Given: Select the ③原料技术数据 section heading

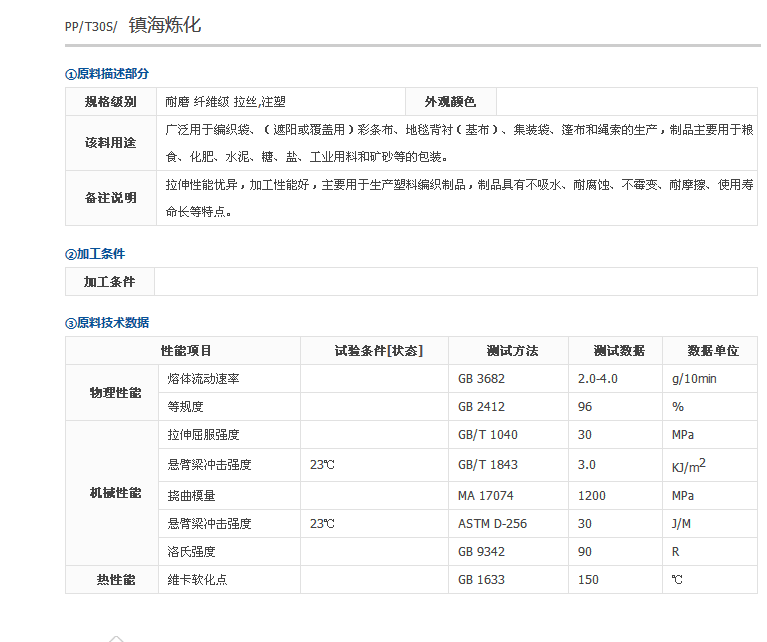Looking at the screenshot, I should coord(107,322).
